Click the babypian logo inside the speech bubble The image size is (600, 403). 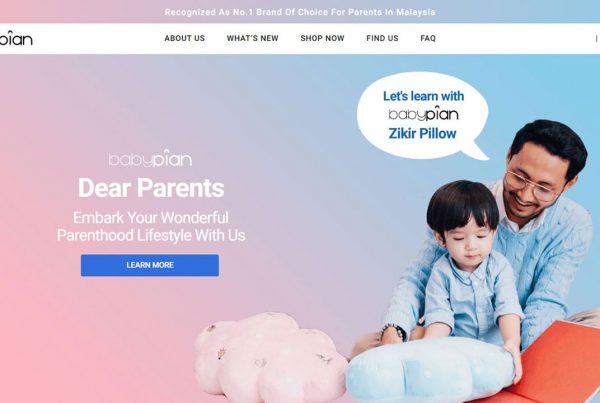tap(423, 114)
